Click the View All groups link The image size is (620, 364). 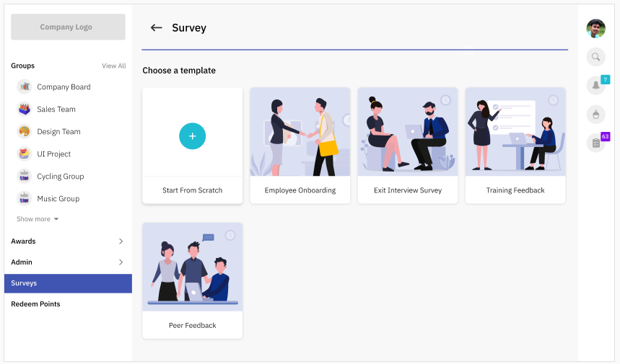click(x=114, y=66)
